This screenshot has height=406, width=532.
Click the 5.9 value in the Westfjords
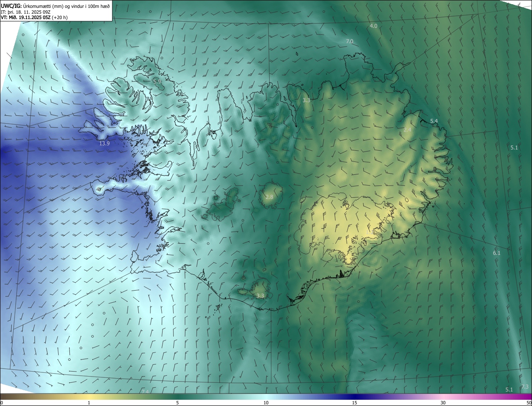158,82
